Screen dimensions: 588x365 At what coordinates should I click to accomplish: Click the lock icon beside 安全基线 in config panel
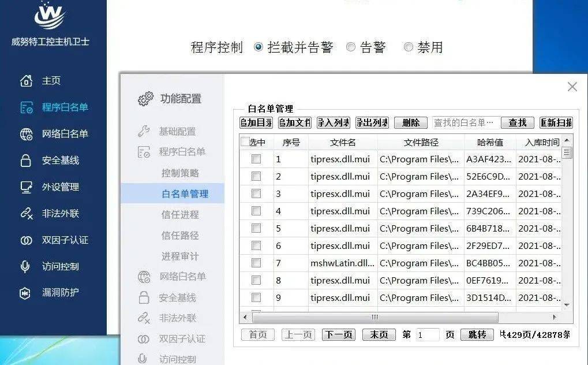[x=144, y=297]
